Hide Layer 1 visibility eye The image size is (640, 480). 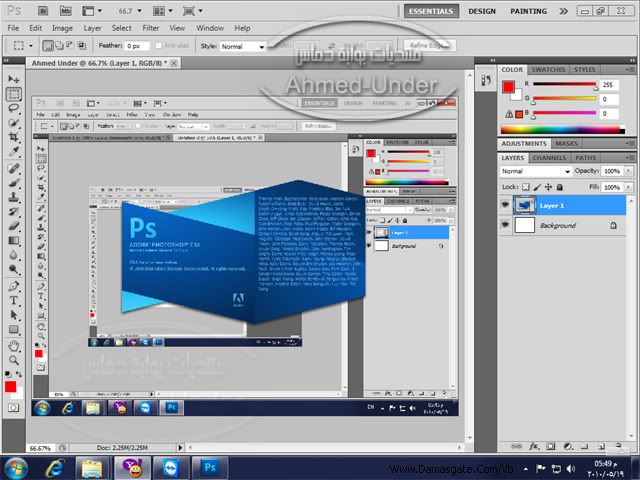tap(505, 204)
